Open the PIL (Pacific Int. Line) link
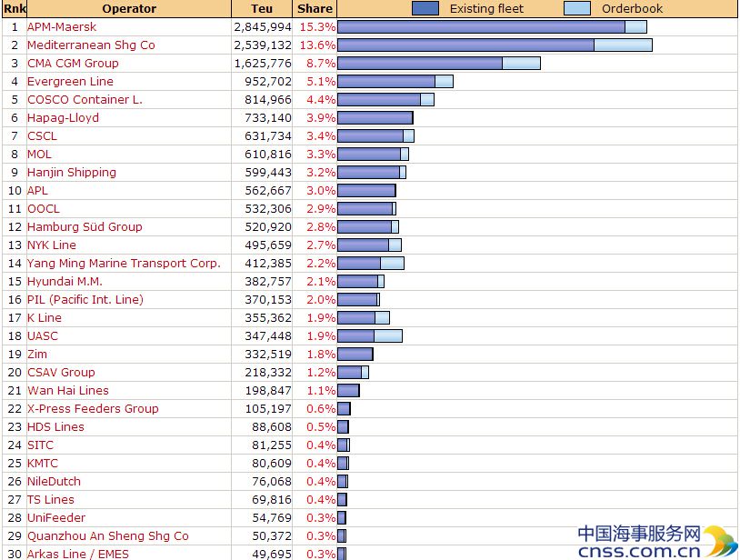Viewport: 740px width, 560px height. 85,300
